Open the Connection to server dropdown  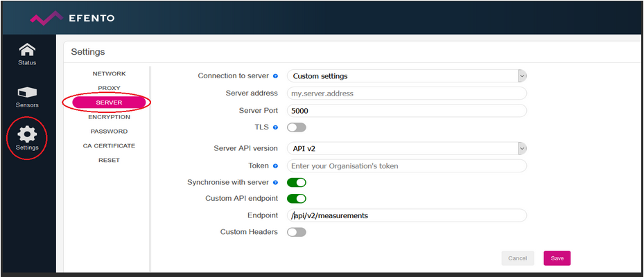[x=407, y=76]
